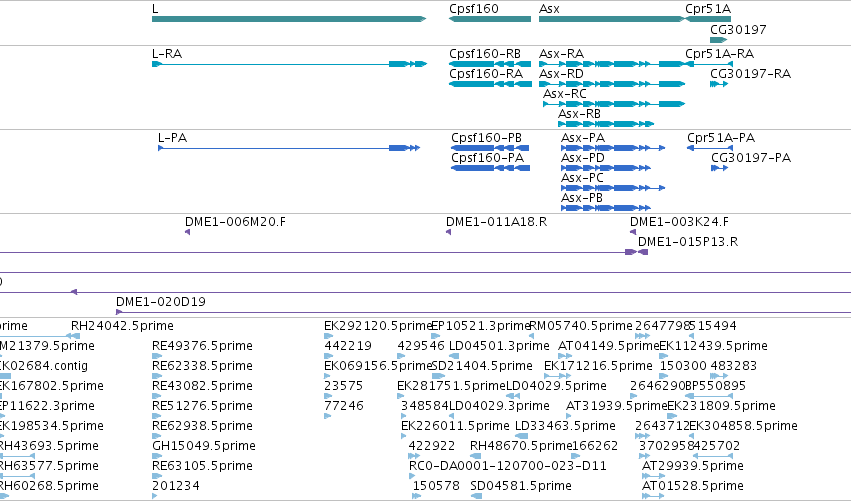This screenshot has height=501, width=851.
Task: Click the Asx-PC protein
Action: 613,188
